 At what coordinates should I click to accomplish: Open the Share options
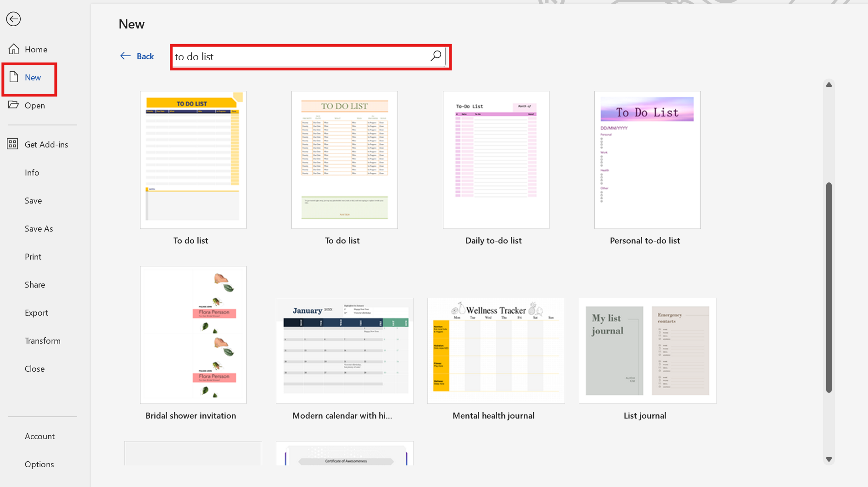(35, 284)
